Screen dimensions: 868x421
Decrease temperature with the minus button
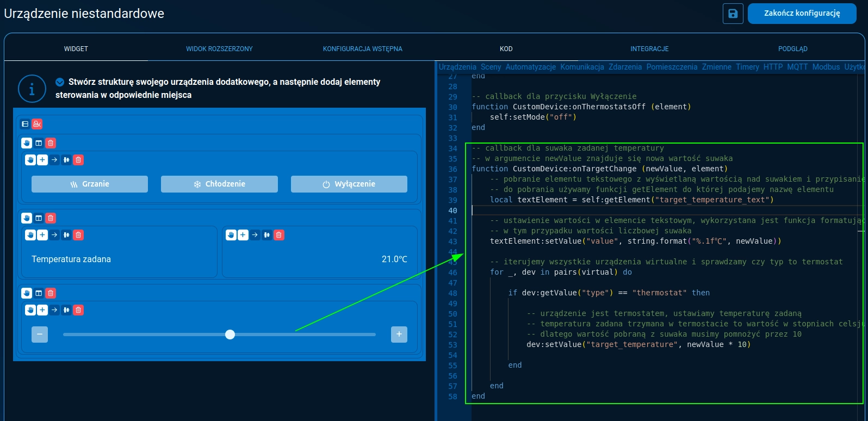pyautogui.click(x=40, y=335)
